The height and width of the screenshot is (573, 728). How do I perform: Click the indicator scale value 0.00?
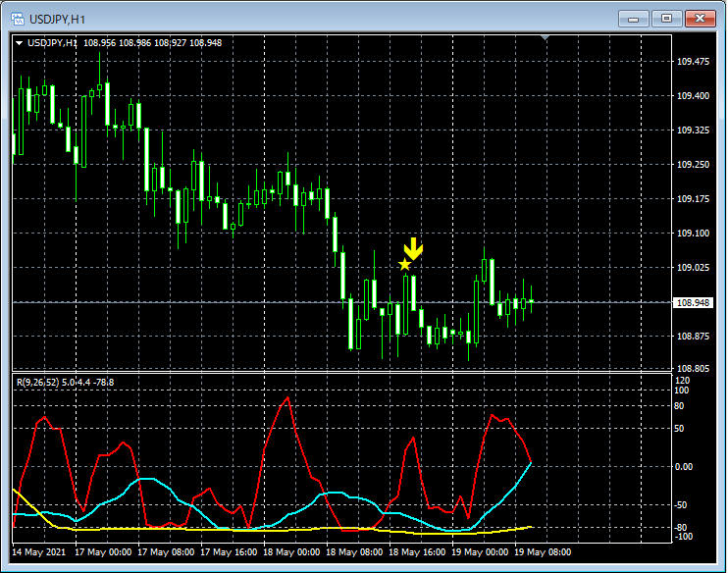684,467
